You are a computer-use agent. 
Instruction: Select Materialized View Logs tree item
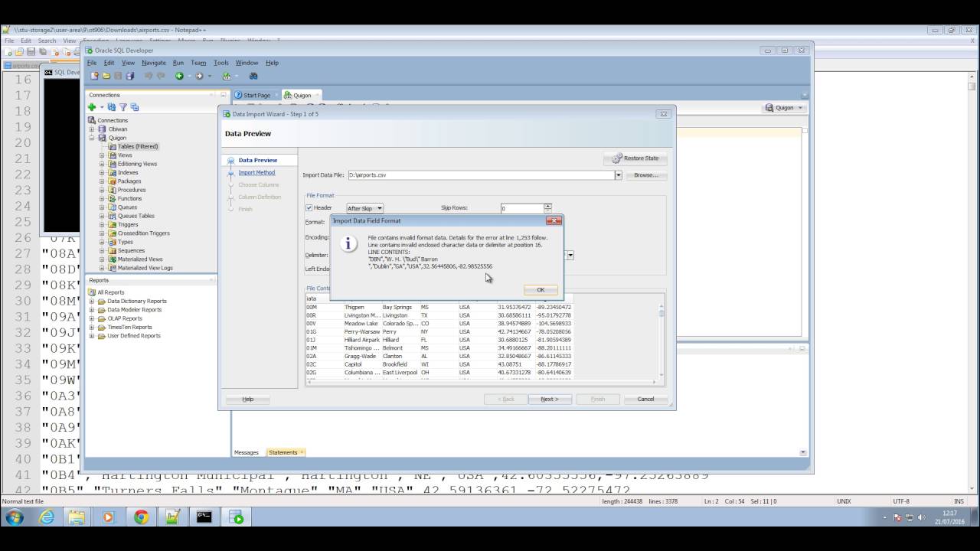point(145,268)
